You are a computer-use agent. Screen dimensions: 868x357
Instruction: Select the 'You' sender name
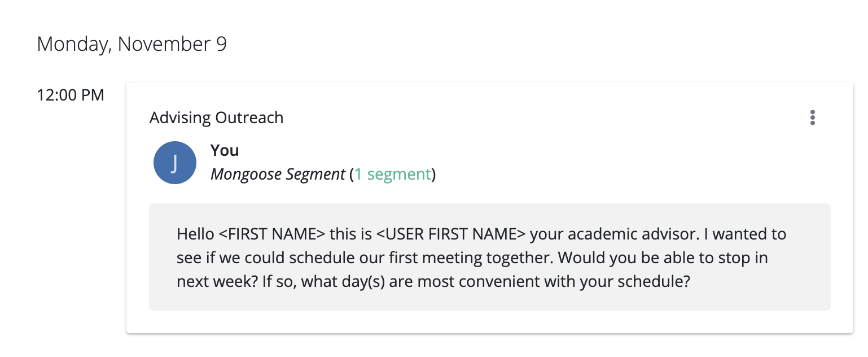tap(225, 150)
